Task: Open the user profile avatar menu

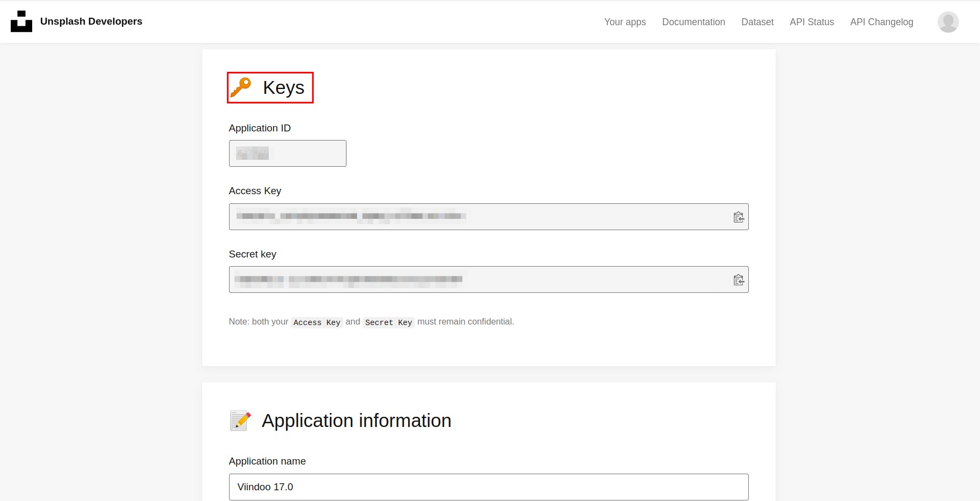Action: pos(948,22)
